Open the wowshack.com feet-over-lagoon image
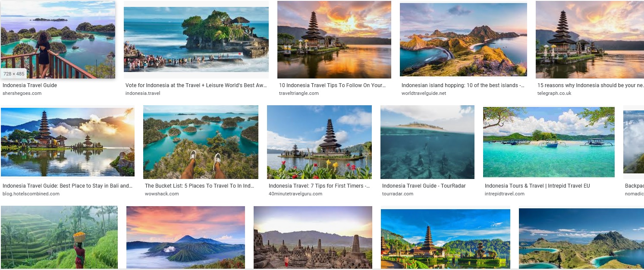This screenshot has height=270, width=644. [201, 142]
